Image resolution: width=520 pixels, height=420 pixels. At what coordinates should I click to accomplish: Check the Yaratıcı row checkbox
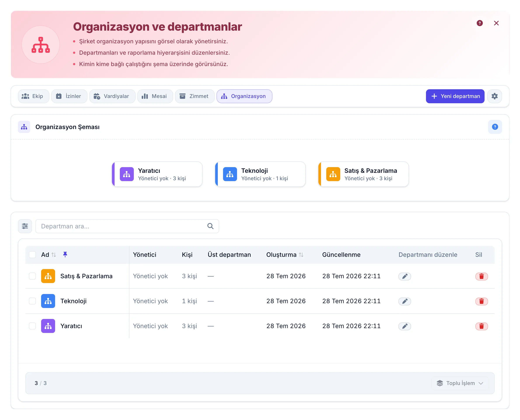[x=32, y=326]
